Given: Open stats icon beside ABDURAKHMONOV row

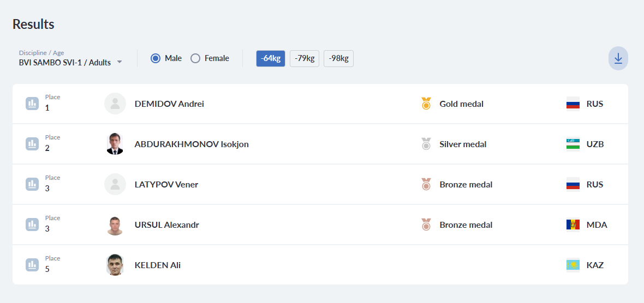Looking at the screenshot, I should (32, 144).
